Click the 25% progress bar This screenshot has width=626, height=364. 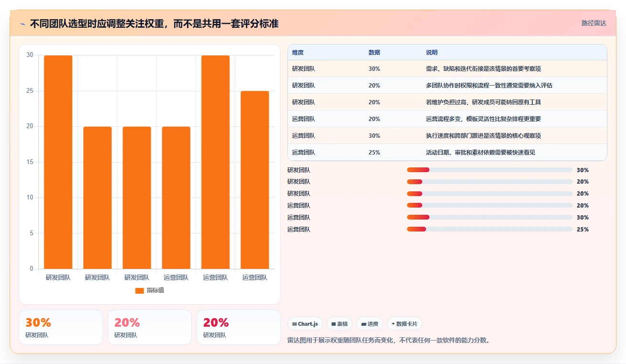[x=490, y=230]
